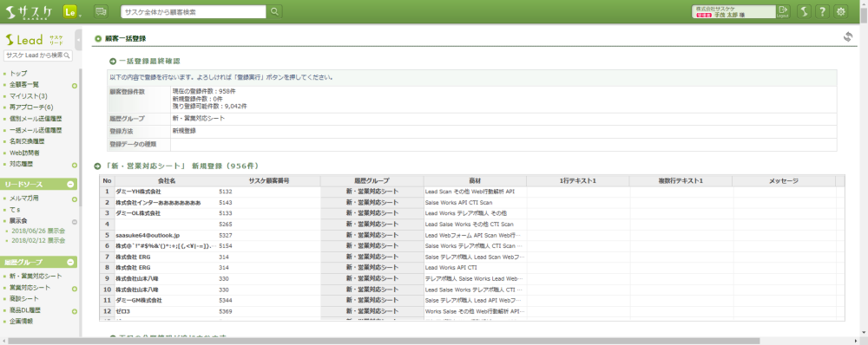
Task: Open 展示会 lead source
Action: pos(18,220)
